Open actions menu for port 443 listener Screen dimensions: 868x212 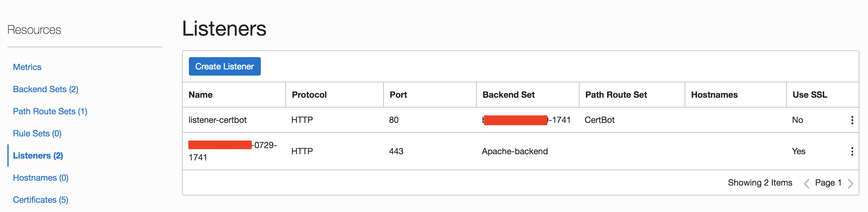852,151
